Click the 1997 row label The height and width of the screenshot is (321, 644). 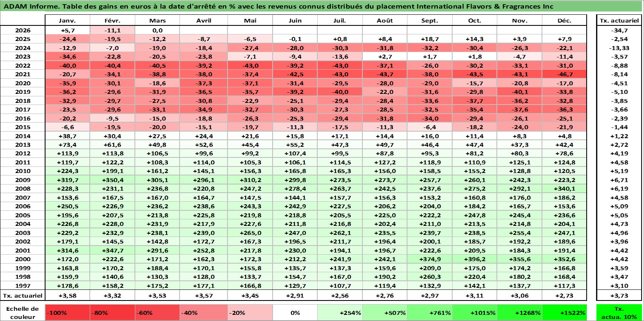coord(23,286)
